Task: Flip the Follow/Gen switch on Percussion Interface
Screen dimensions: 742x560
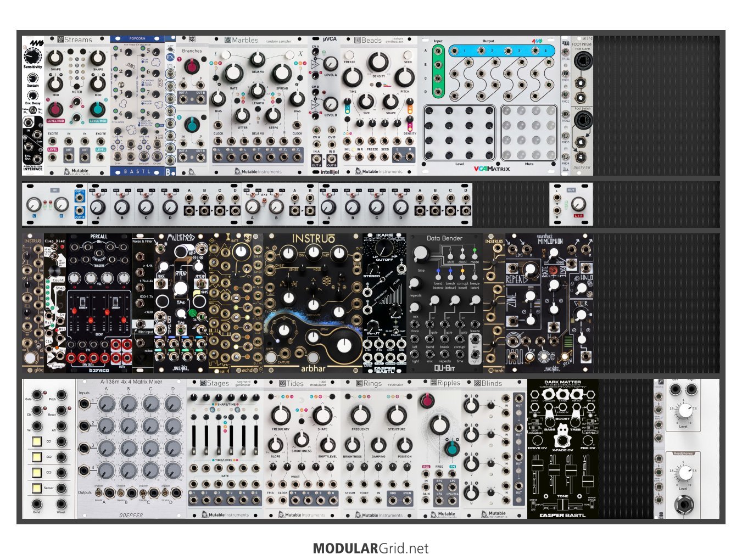Action: tap(33, 110)
